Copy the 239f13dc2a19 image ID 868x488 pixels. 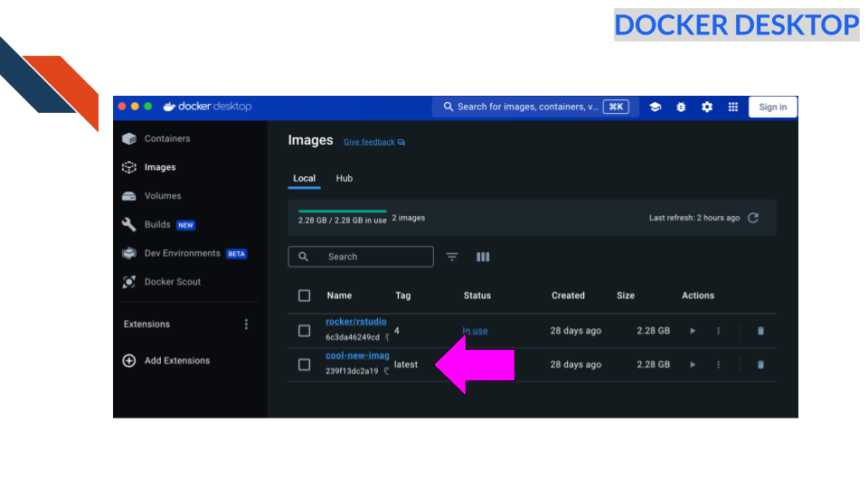click(386, 371)
